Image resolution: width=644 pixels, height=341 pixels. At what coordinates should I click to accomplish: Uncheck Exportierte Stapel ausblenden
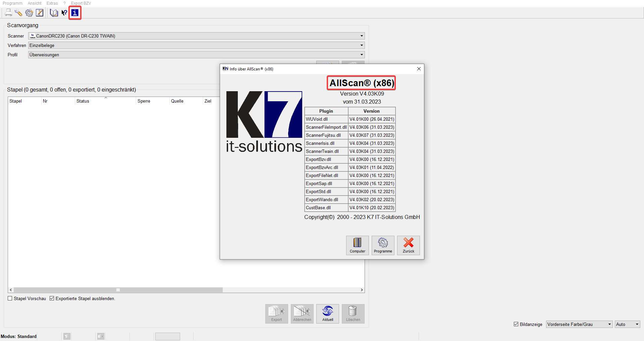click(x=52, y=298)
